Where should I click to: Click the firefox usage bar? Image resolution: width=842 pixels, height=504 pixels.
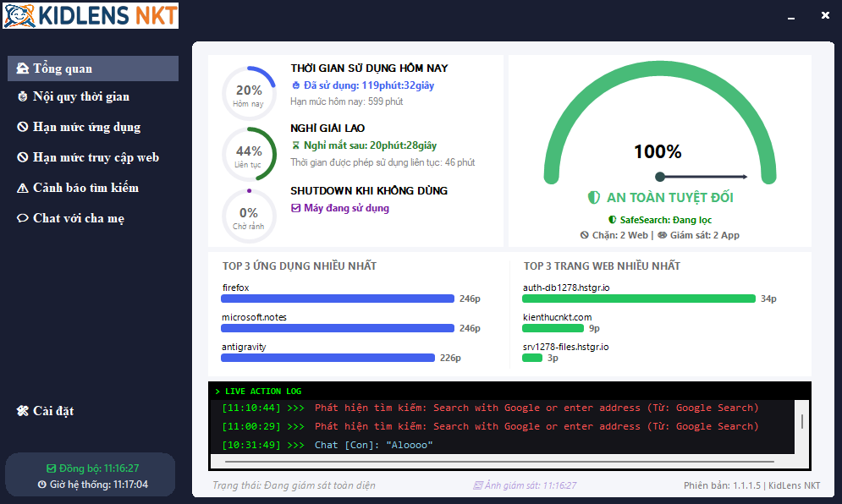338,299
